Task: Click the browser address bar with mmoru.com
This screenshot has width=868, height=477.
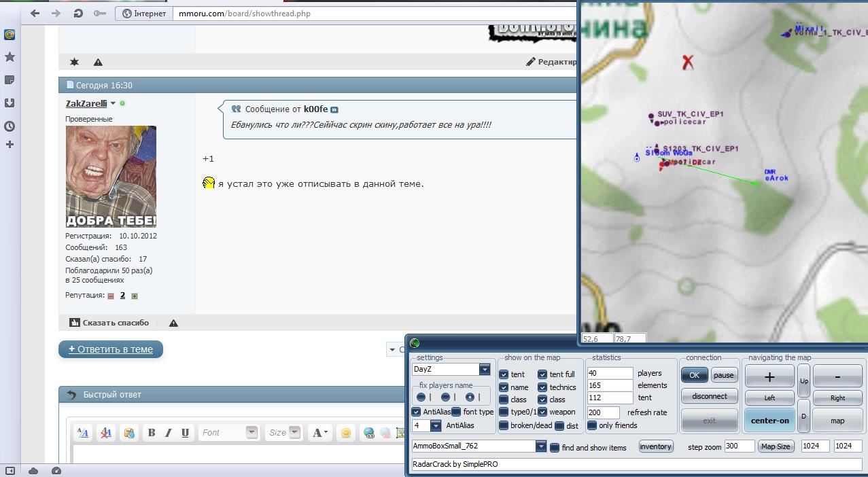Action: 374,13
